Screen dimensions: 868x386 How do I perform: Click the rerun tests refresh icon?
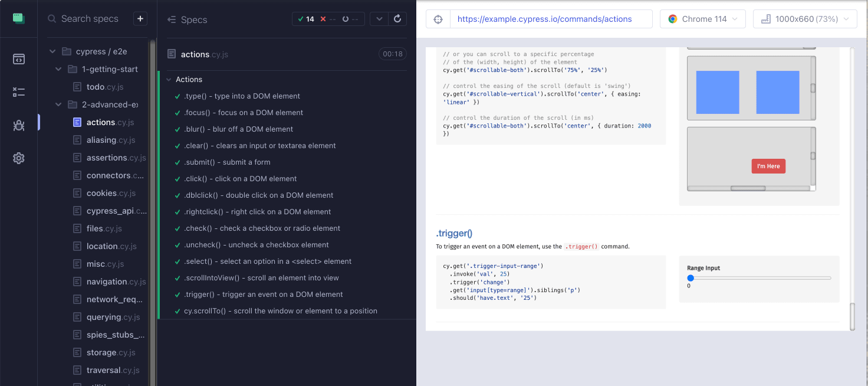[x=397, y=19]
